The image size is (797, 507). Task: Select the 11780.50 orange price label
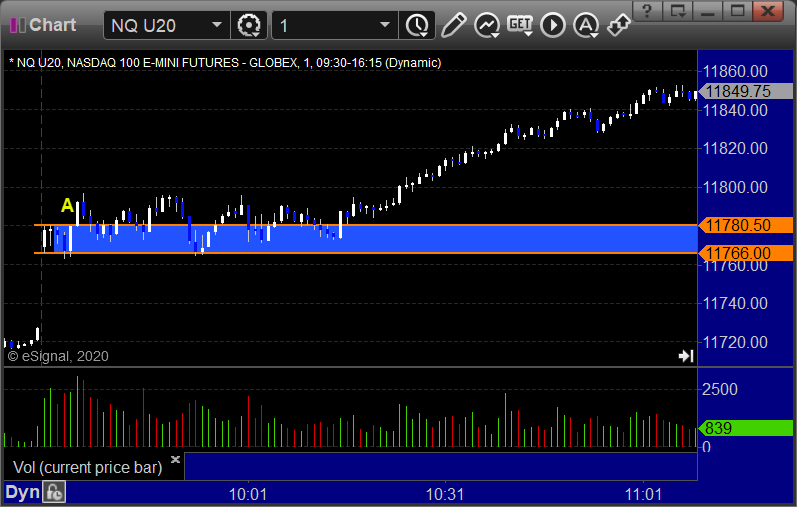point(746,225)
